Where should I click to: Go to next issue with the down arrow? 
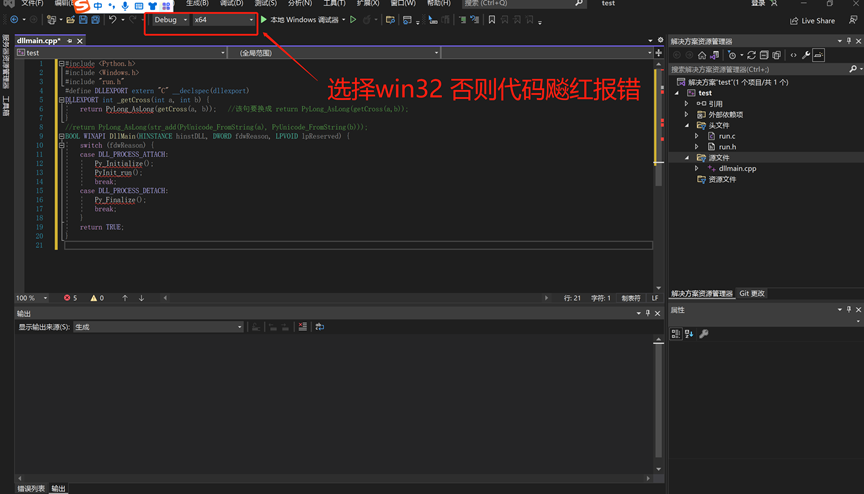coord(142,298)
